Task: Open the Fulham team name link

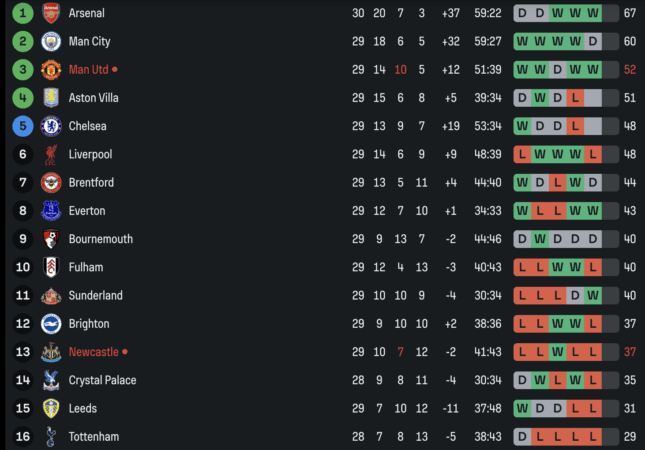Action: pos(86,267)
